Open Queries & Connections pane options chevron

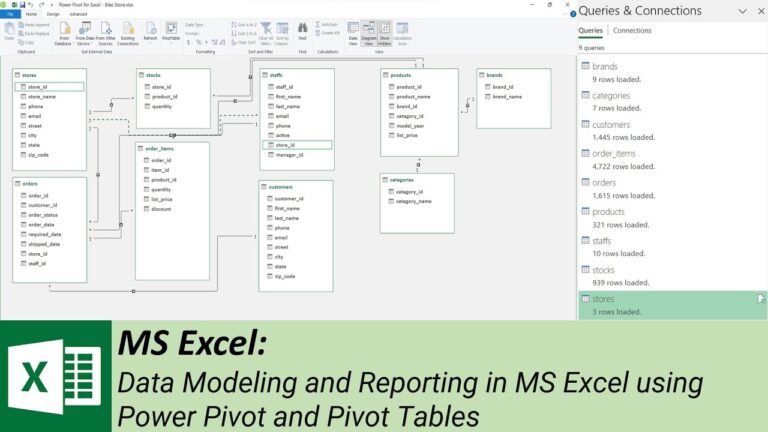point(743,11)
